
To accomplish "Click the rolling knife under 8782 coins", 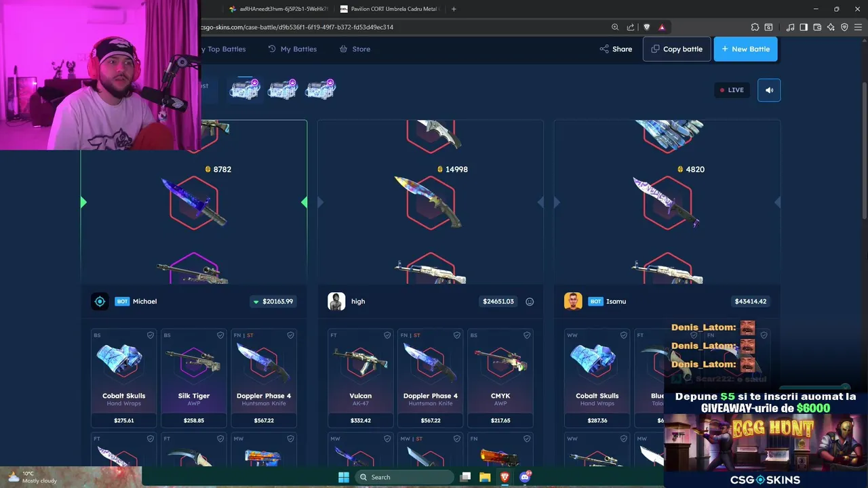I will pos(194,201).
